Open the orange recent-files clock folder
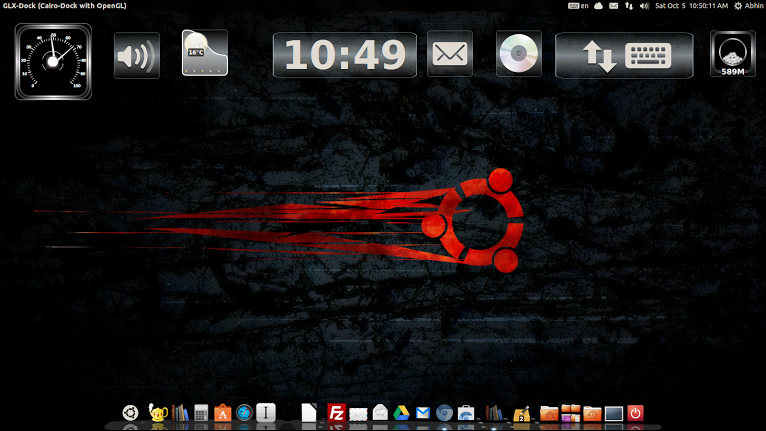 tap(592, 414)
